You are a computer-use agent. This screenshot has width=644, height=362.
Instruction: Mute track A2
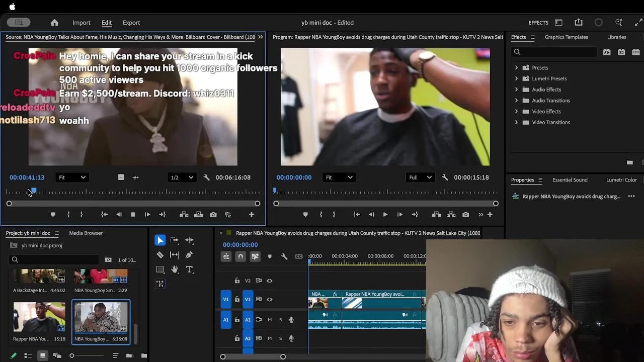(x=270, y=338)
